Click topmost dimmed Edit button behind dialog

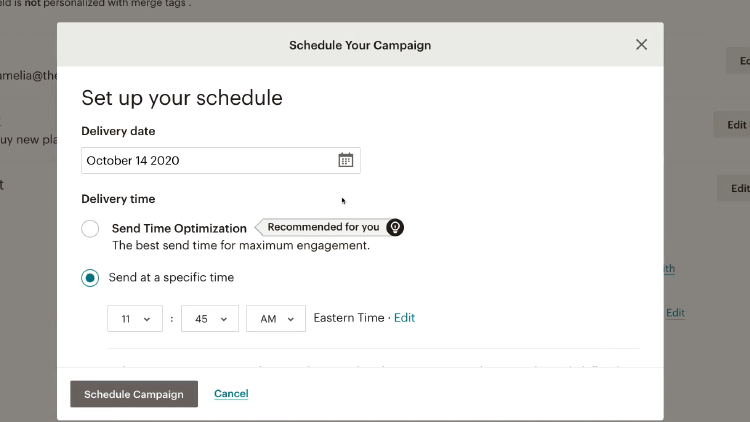740,60
